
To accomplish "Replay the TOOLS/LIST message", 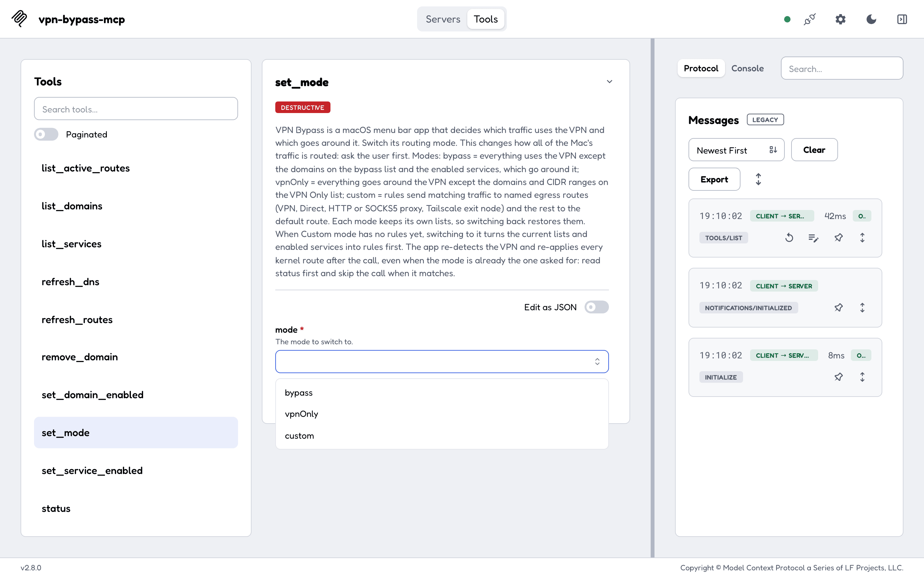I will click(789, 238).
